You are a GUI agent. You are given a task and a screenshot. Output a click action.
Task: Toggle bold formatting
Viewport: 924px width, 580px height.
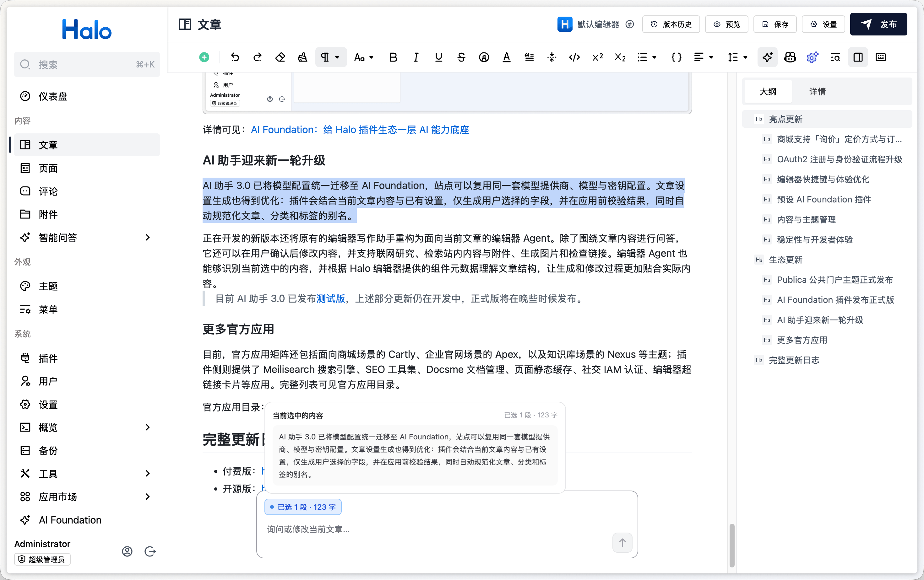(393, 57)
